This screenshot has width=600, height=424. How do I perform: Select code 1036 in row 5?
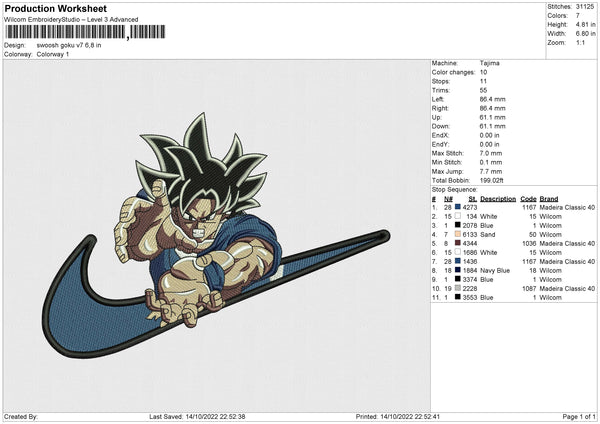coord(529,243)
